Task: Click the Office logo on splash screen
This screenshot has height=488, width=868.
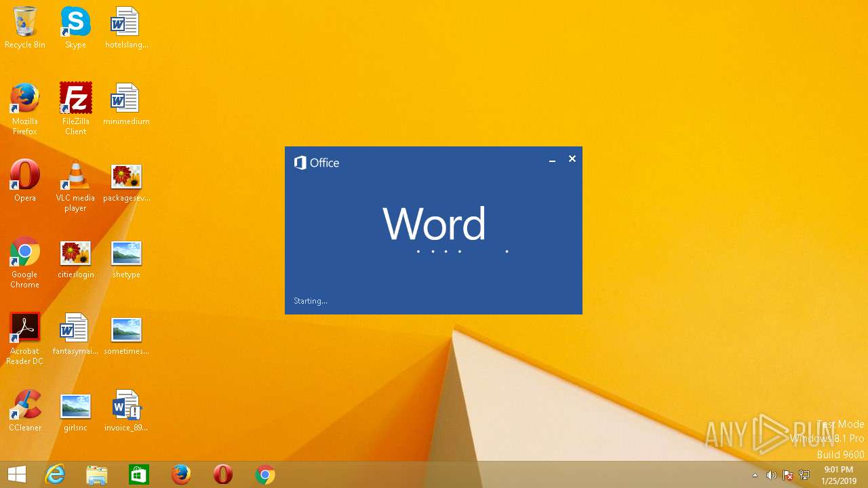Action: [x=316, y=163]
